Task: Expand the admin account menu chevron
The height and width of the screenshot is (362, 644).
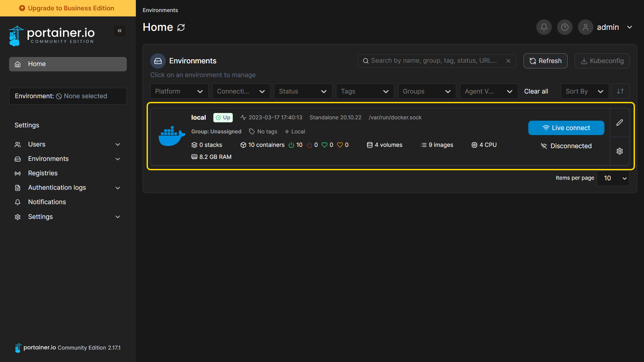Action: [630, 27]
